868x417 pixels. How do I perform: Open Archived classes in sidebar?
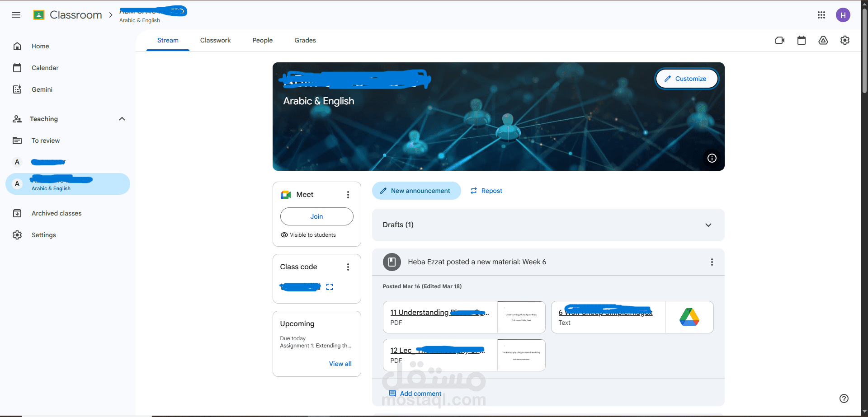point(68,213)
